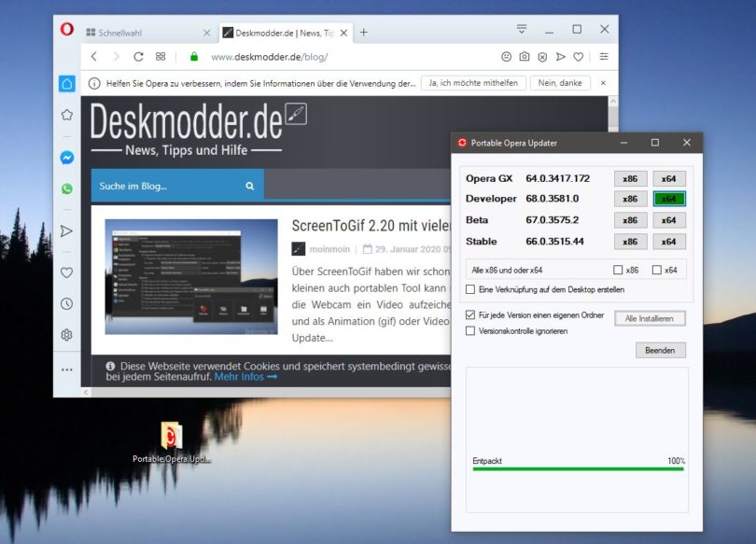This screenshot has width=756, height=544.
Task: Check the Alle x86 checkbox
Action: [618, 271]
